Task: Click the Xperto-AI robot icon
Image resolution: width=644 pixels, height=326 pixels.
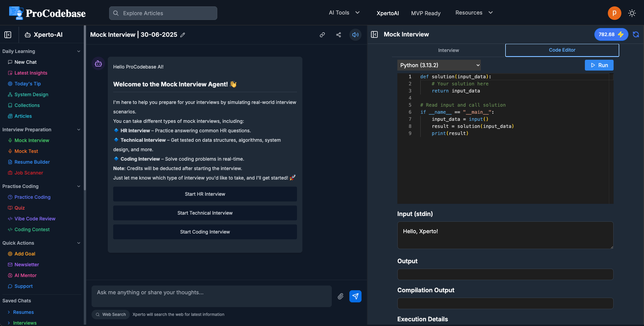Action: click(x=28, y=35)
